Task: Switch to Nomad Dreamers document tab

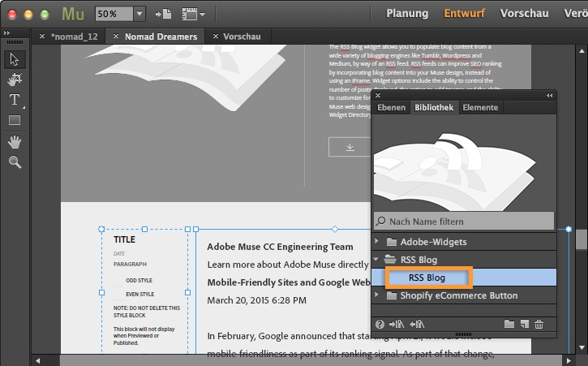Action: pos(161,37)
